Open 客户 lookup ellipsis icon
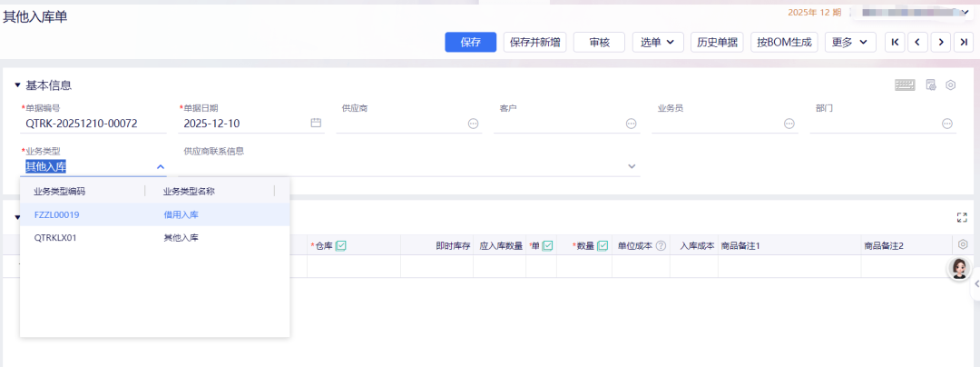 point(632,124)
